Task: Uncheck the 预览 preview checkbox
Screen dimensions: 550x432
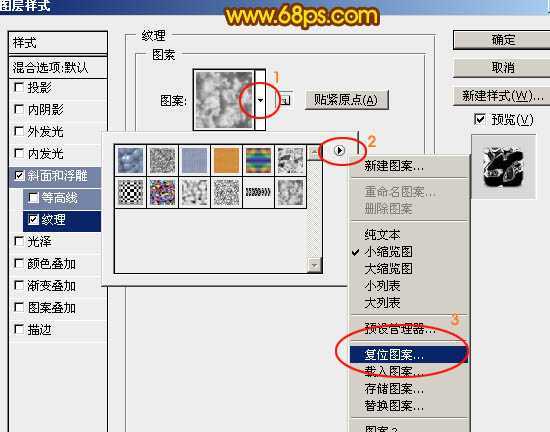Action: point(479,119)
